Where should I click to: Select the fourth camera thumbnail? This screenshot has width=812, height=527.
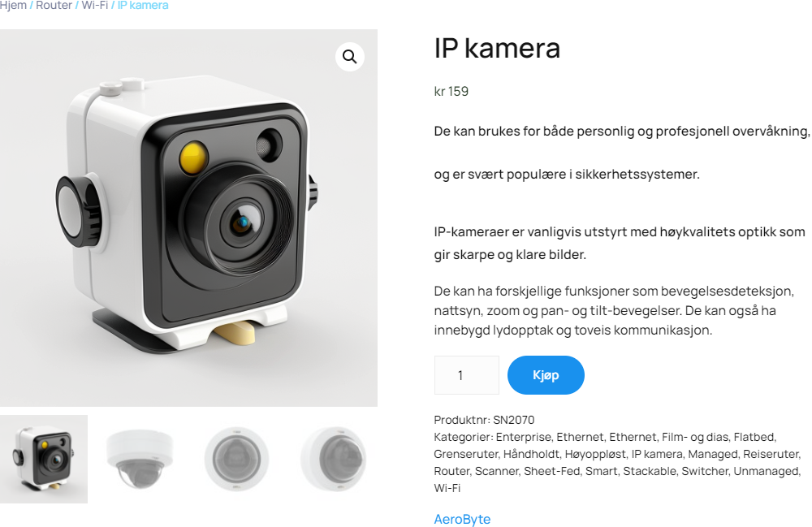(334, 459)
